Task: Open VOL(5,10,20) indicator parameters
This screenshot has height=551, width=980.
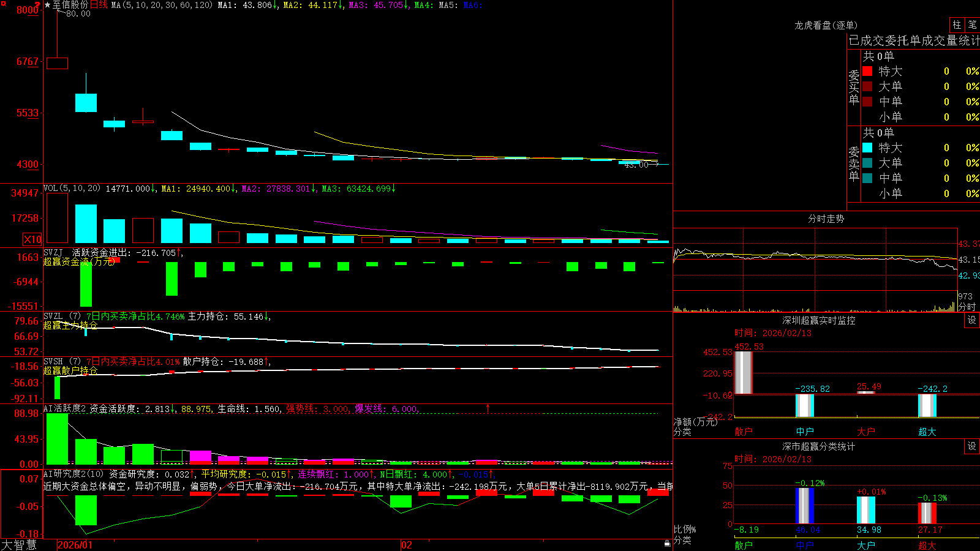Action: tap(72, 189)
